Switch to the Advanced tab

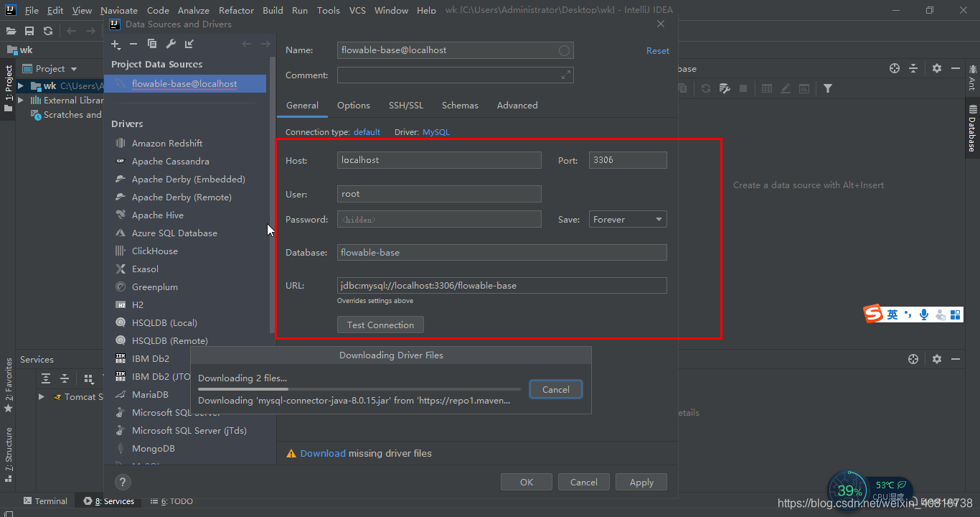click(517, 105)
